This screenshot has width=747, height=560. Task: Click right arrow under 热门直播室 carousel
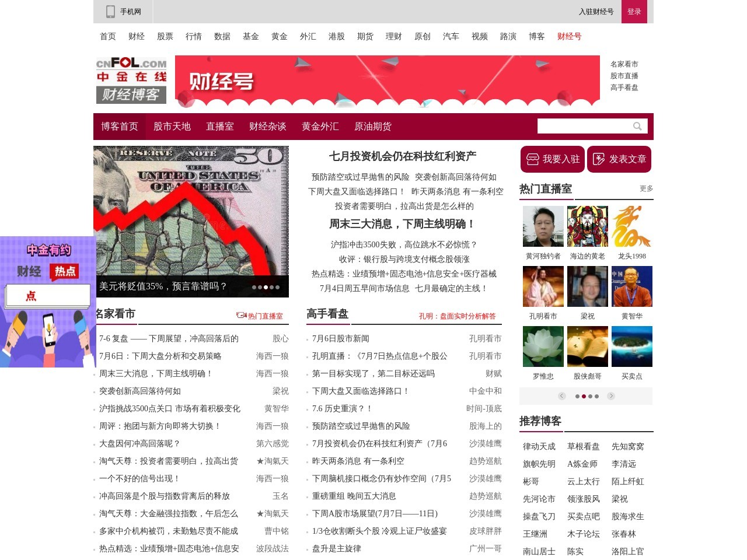(611, 396)
